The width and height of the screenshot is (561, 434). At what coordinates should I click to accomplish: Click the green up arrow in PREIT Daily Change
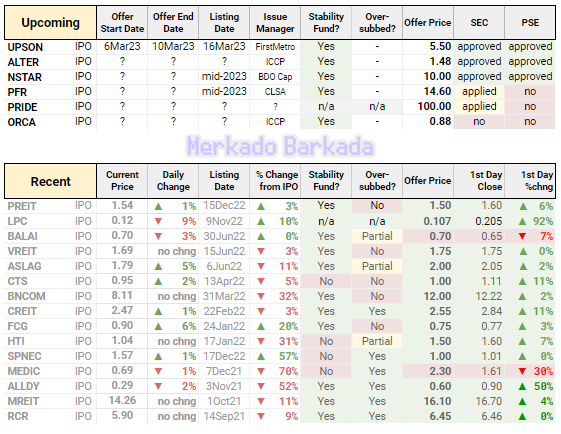(158, 206)
